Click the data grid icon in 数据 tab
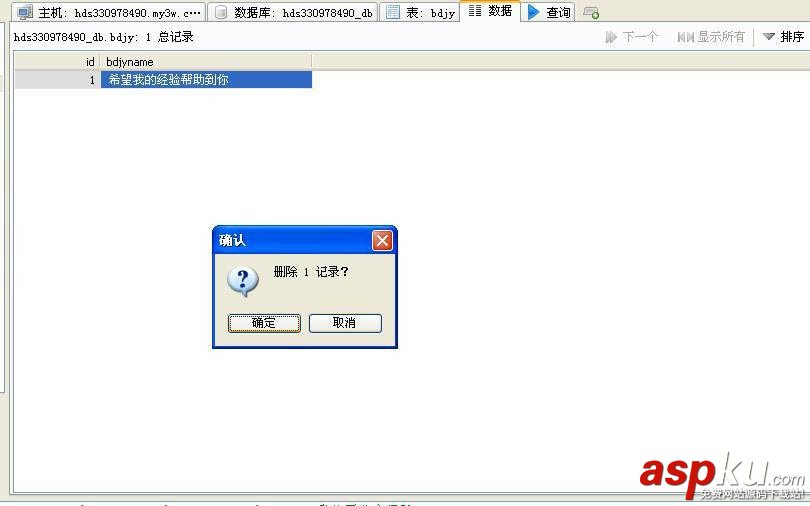Viewport: 810px width, 506px height. pyautogui.click(x=475, y=11)
